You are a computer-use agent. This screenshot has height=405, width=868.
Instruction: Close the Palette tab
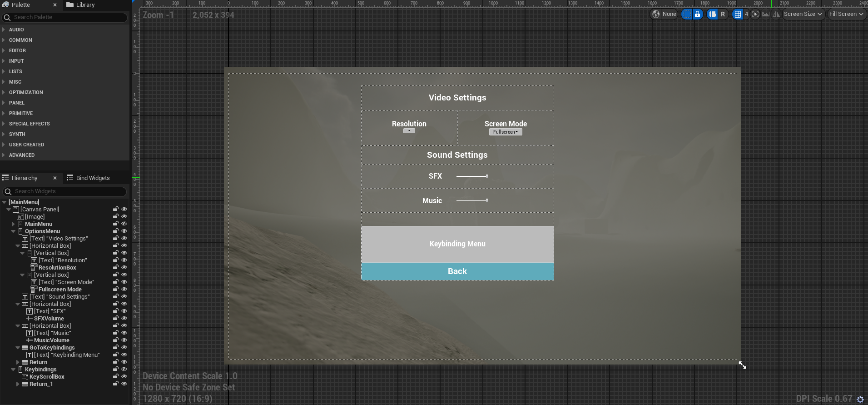(55, 5)
